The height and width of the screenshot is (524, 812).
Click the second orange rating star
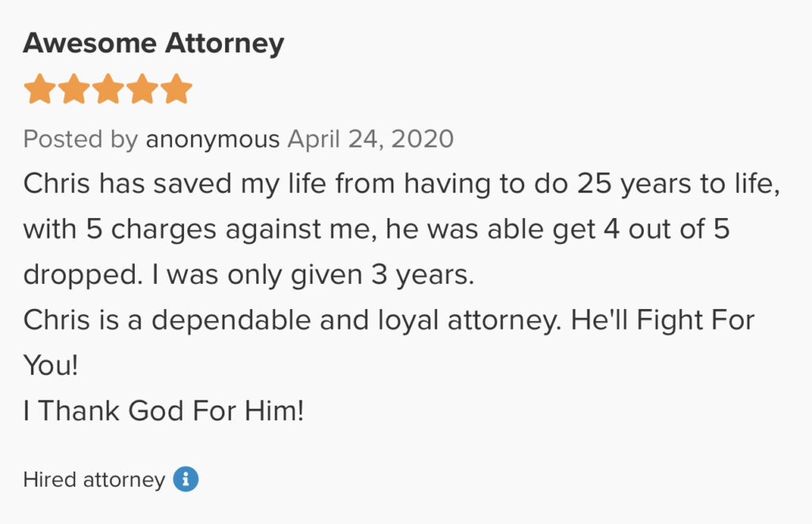click(73, 90)
